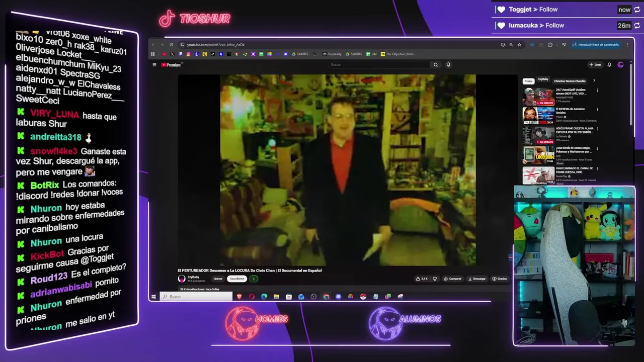Open the X (Twitter) bookmark

click(x=172, y=54)
